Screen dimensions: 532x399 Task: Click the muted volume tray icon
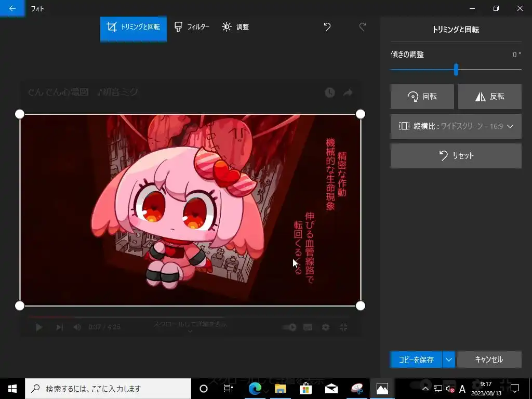(450, 389)
